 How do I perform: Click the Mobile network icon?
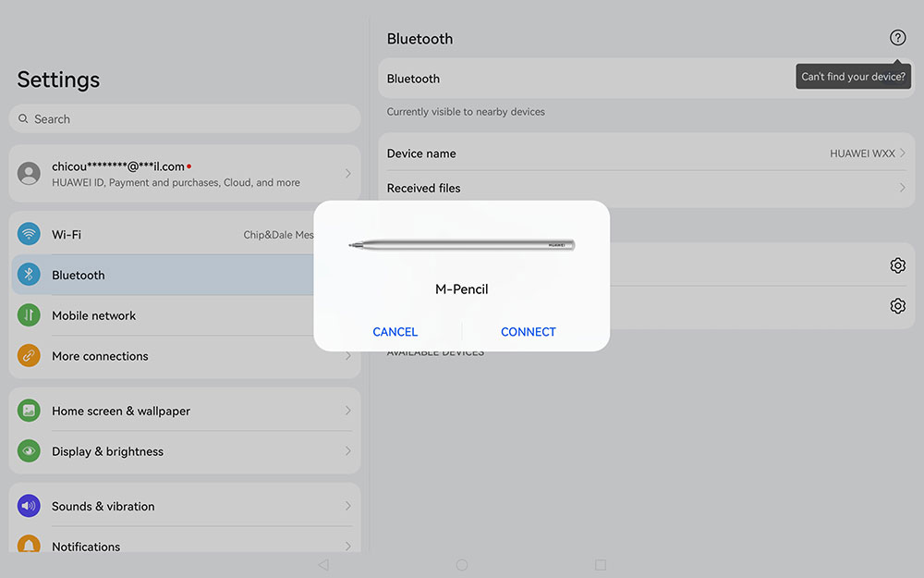tap(29, 315)
